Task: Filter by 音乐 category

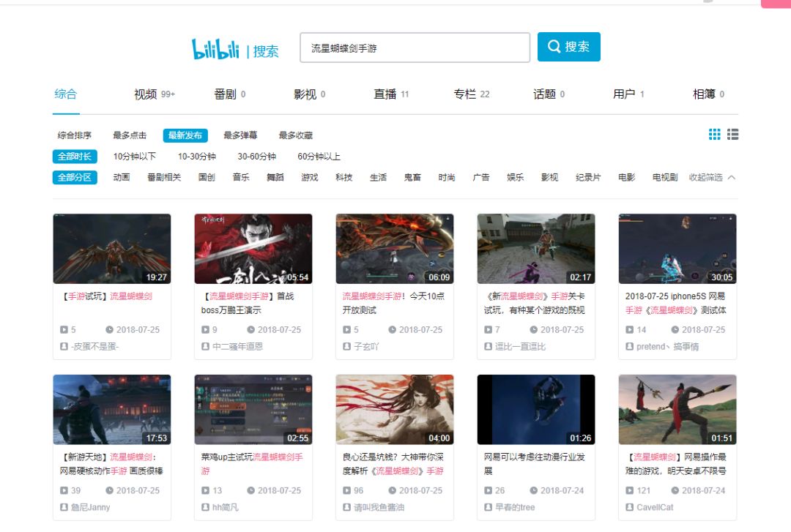Action: [x=241, y=178]
